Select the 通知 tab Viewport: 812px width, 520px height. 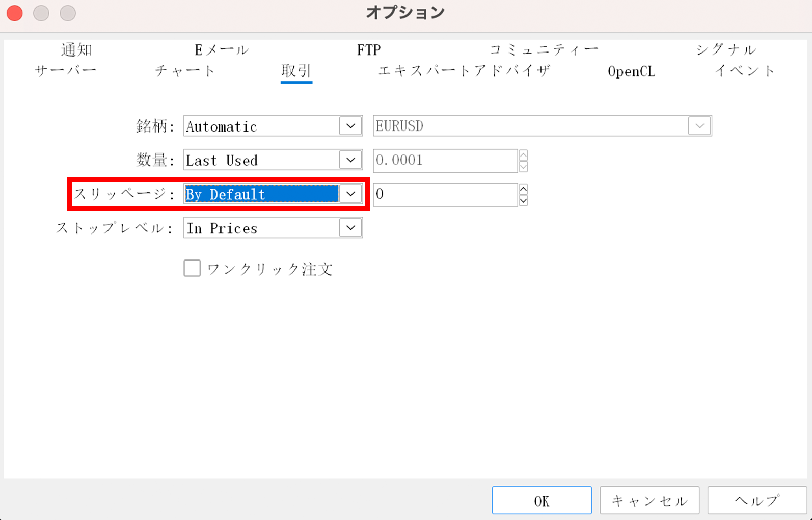(x=76, y=50)
